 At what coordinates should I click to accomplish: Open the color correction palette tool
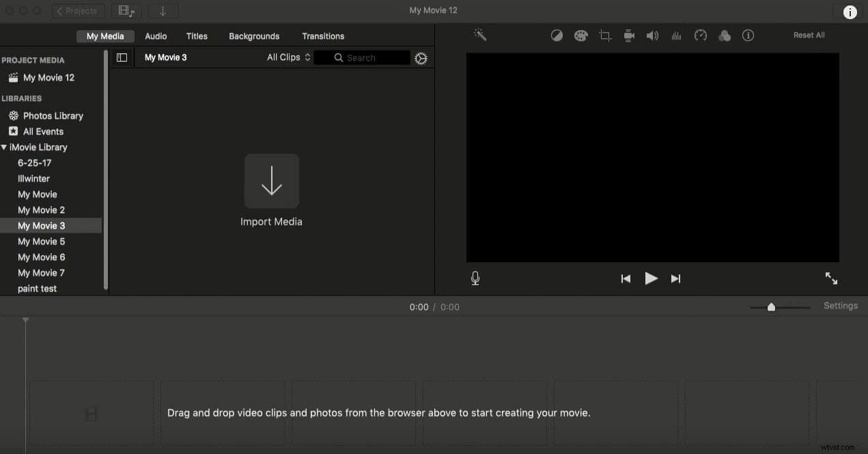click(x=580, y=36)
